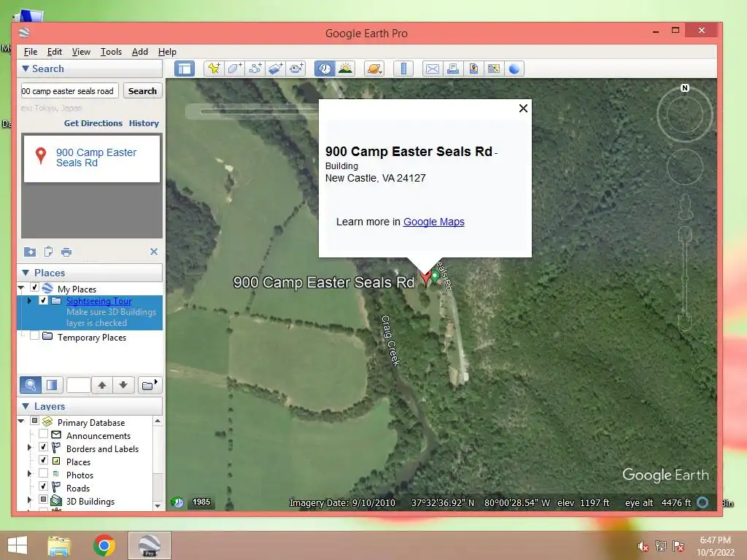
Task: Close the 900 Camp Easter Seals Rd balloon
Action: 523,108
